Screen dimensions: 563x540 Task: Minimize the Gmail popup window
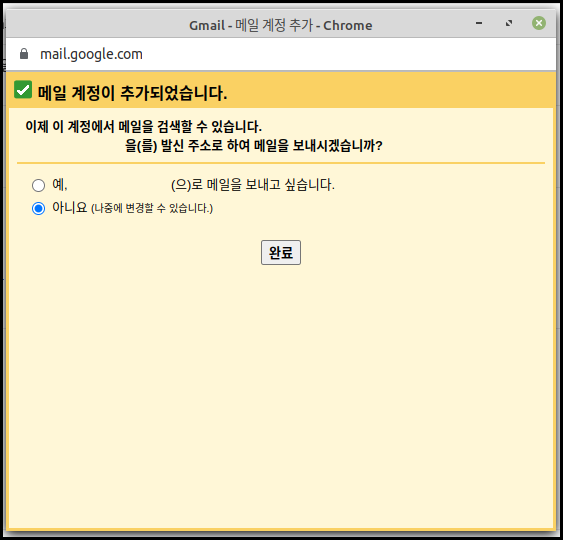point(479,23)
